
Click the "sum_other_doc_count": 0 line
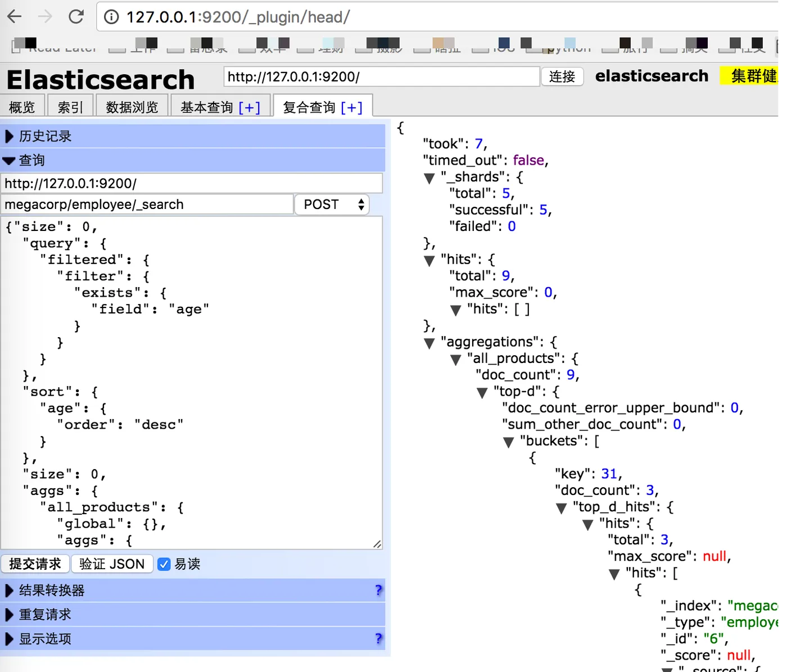[594, 424]
